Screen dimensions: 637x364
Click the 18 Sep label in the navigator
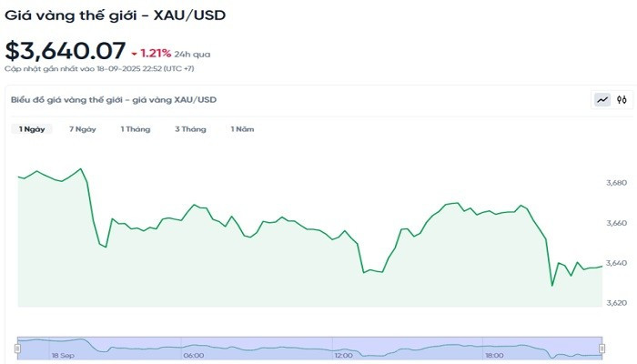(x=63, y=356)
